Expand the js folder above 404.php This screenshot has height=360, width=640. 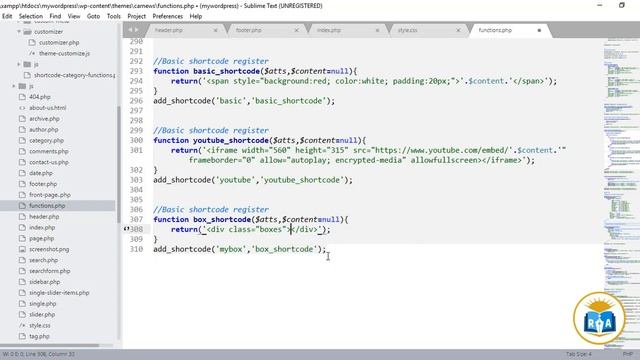14,86
